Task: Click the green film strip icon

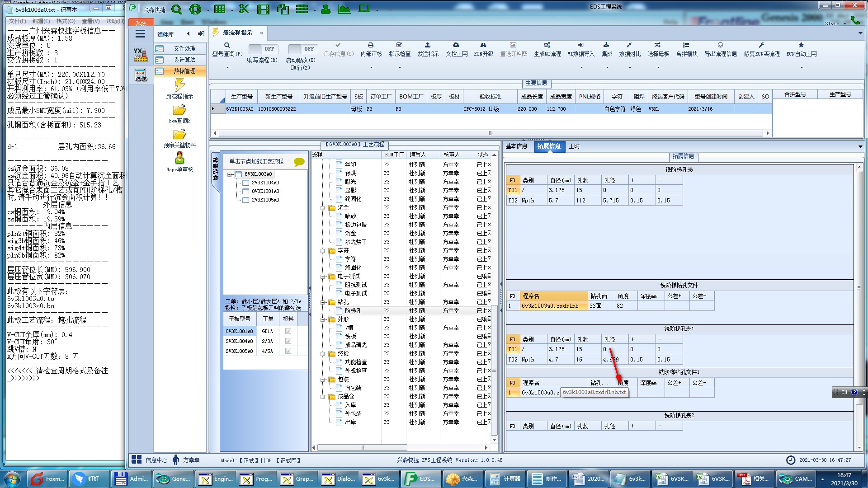Action: [263, 9]
